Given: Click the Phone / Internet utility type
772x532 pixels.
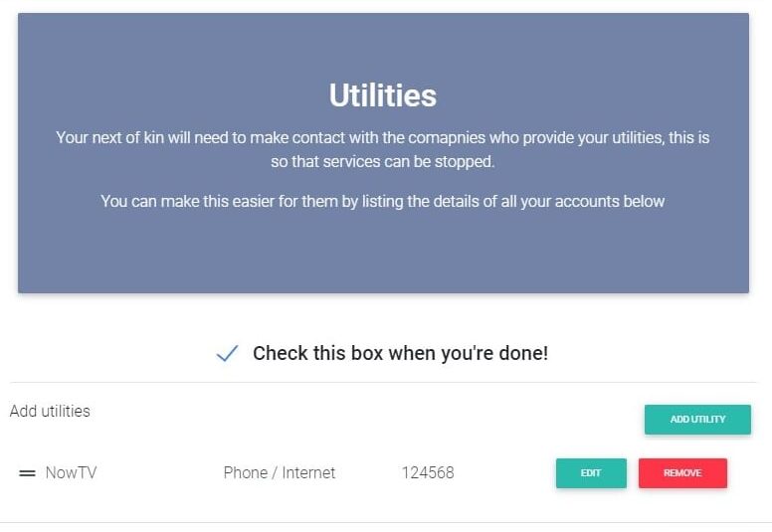Looking at the screenshot, I should (280, 473).
